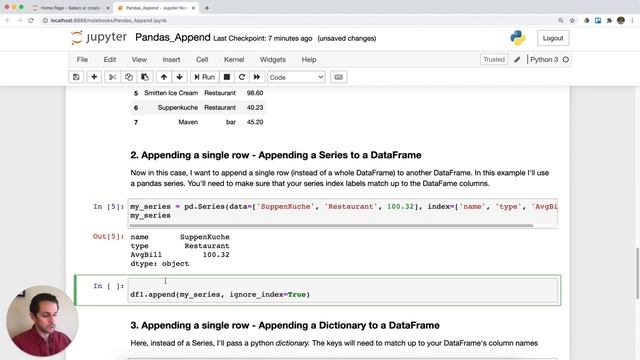Move selected cell up arrow
640x360 pixels.
coord(164,77)
